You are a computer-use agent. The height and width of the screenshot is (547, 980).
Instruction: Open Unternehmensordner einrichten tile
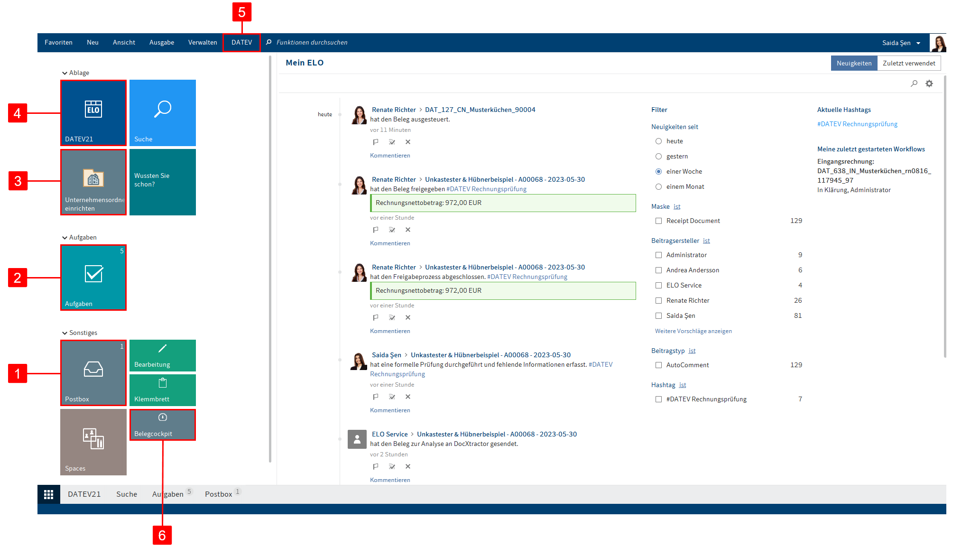click(x=93, y=182)
